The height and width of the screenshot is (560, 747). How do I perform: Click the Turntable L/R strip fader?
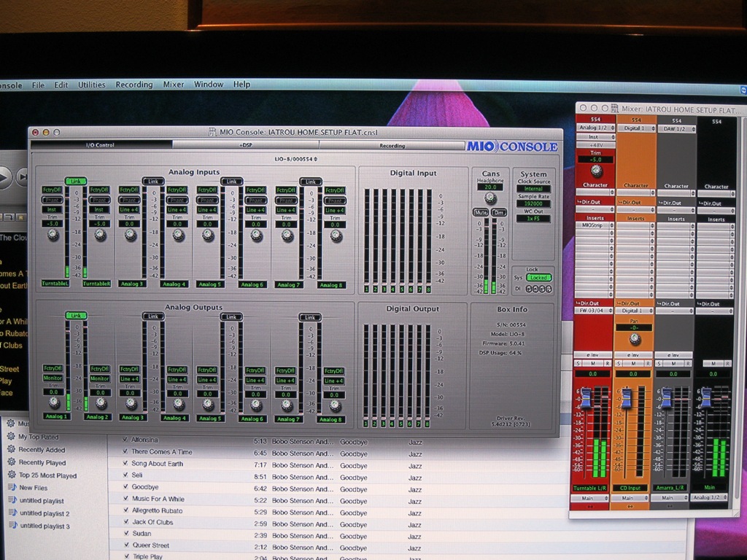[x=586, y=397]
